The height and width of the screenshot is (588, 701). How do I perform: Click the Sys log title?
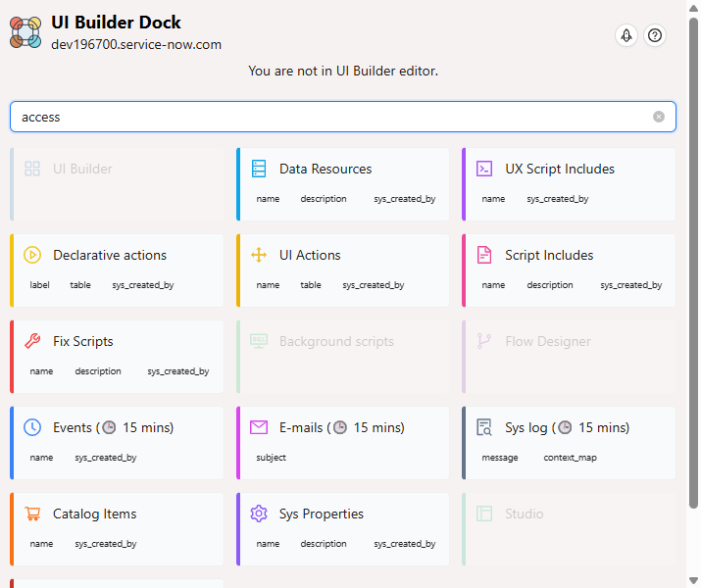pos(527,427)
